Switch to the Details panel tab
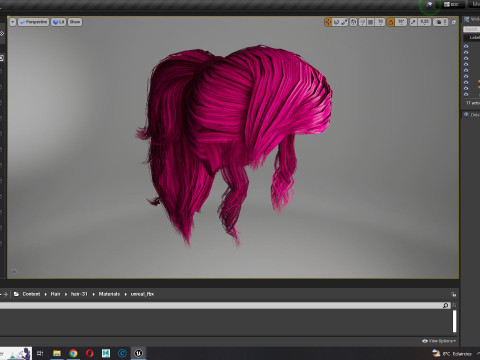This screenshot has width=480, height=360. (472, 115)
